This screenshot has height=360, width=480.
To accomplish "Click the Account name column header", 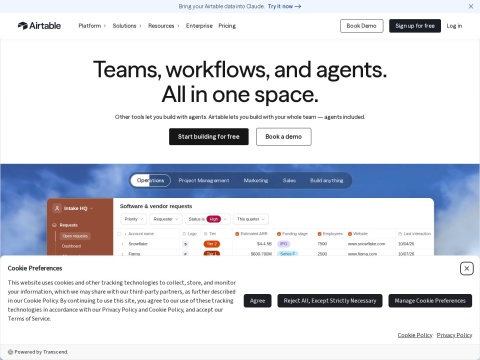I will 141,234.
